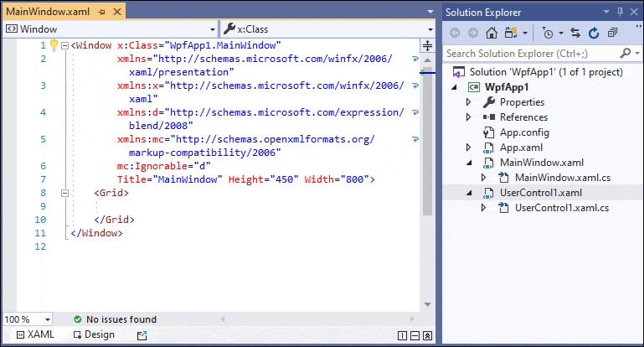This screenshot has width=644, height=347.
Task: Expand the MainWindow.xaml.cs node
Action: pos(484,178)
